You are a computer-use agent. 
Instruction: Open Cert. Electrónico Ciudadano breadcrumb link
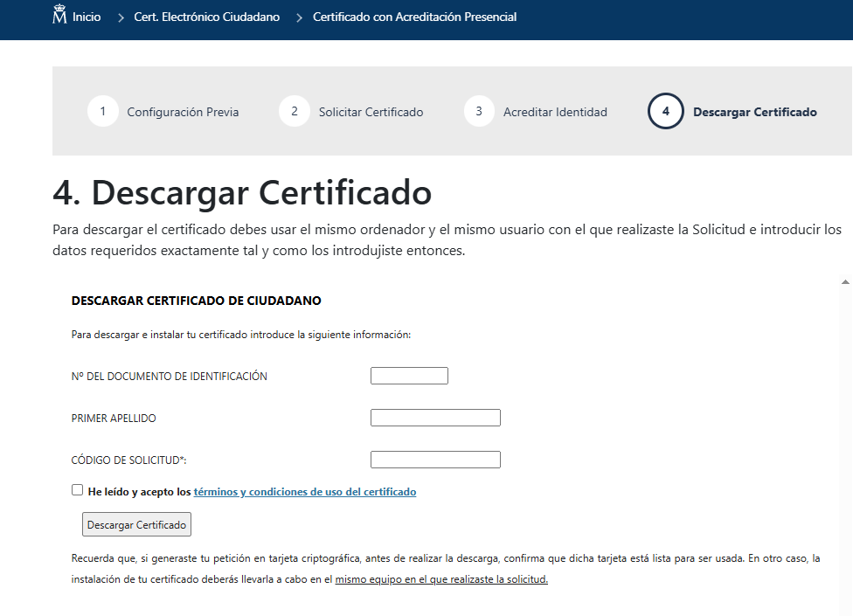click(x=207, y=17)
